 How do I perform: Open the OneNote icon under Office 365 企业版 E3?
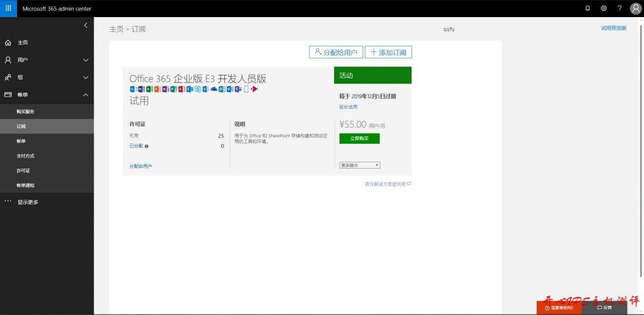(165, 89)
